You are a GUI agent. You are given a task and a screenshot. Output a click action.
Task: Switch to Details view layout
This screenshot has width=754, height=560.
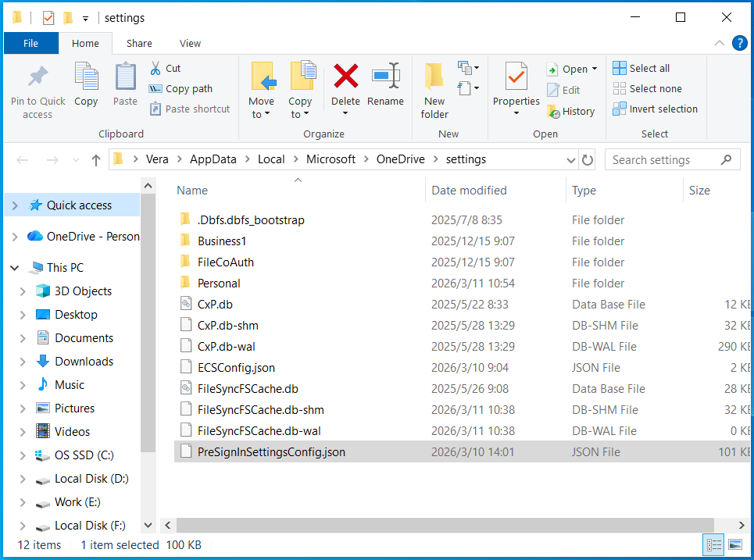point(713,544)
